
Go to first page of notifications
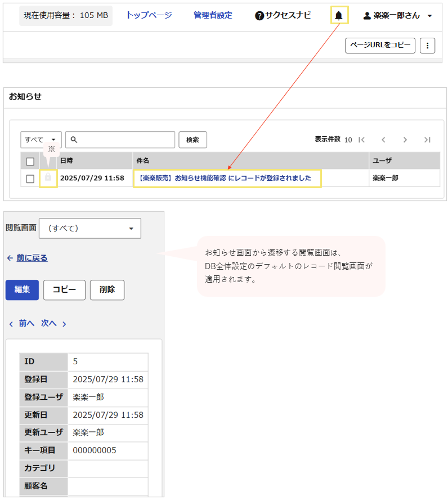361,140
